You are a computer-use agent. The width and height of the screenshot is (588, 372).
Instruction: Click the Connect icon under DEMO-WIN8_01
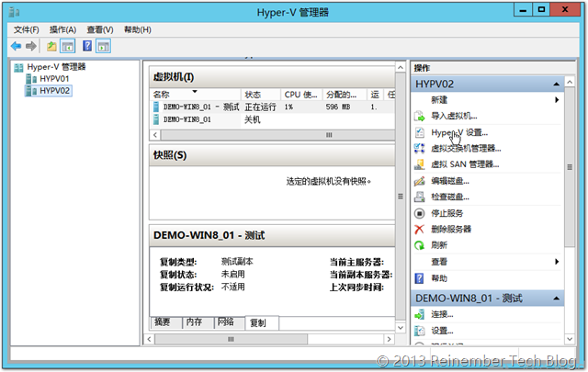tap(419, 315)
